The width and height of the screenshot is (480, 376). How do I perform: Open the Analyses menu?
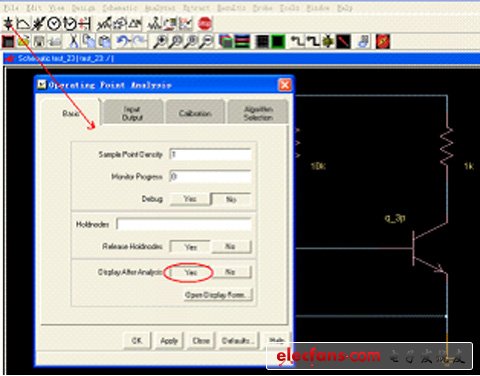coord(160,8)
